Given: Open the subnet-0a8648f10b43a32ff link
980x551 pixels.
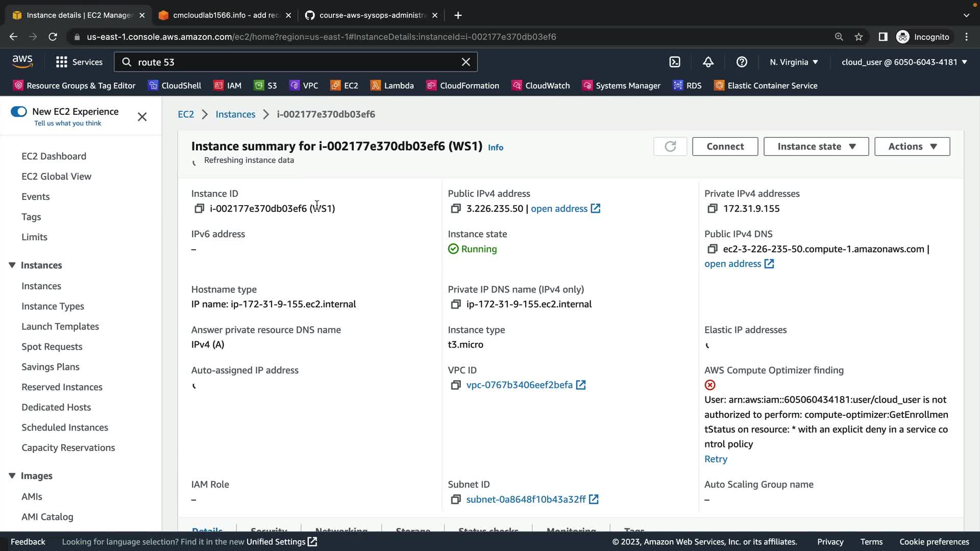Looking at the screenshot, I should click(x=526, y=499).
